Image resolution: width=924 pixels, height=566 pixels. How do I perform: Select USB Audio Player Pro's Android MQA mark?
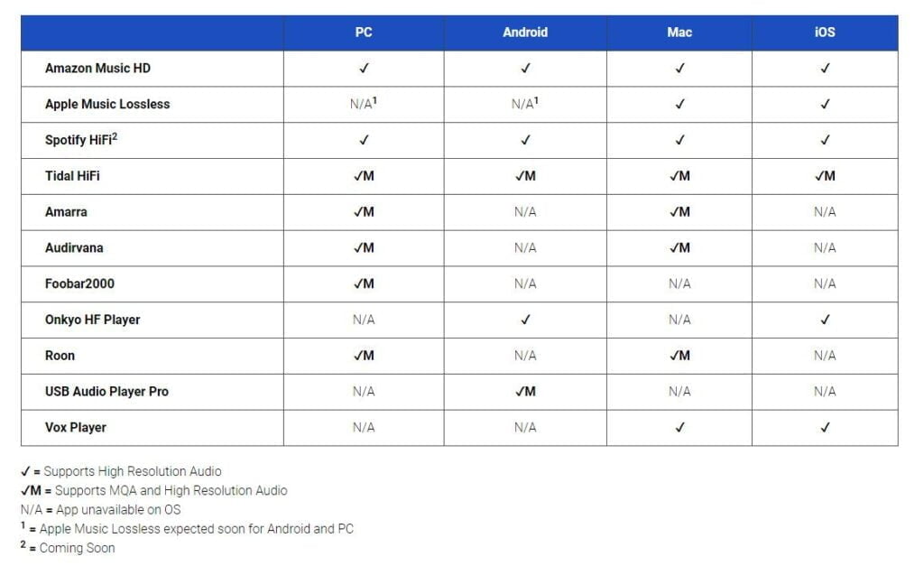click(525, 391)
